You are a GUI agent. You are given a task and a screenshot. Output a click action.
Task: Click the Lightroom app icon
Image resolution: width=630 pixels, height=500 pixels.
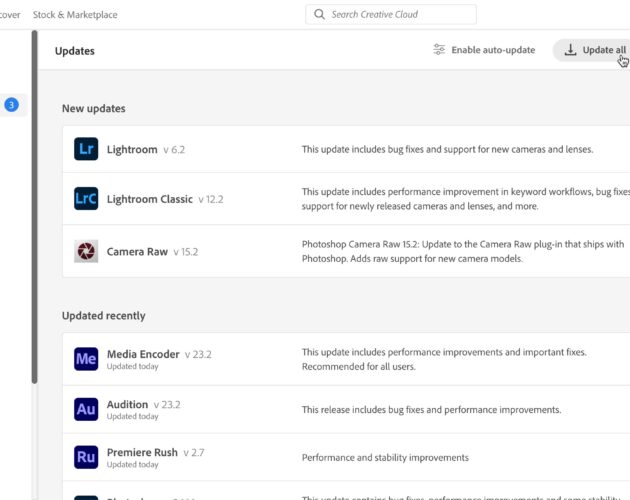(86, 149)
